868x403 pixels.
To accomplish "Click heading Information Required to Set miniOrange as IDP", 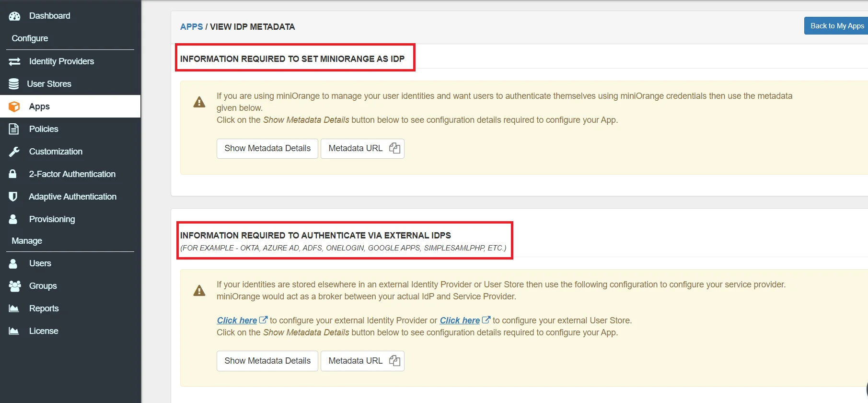I will coord(292,59).
